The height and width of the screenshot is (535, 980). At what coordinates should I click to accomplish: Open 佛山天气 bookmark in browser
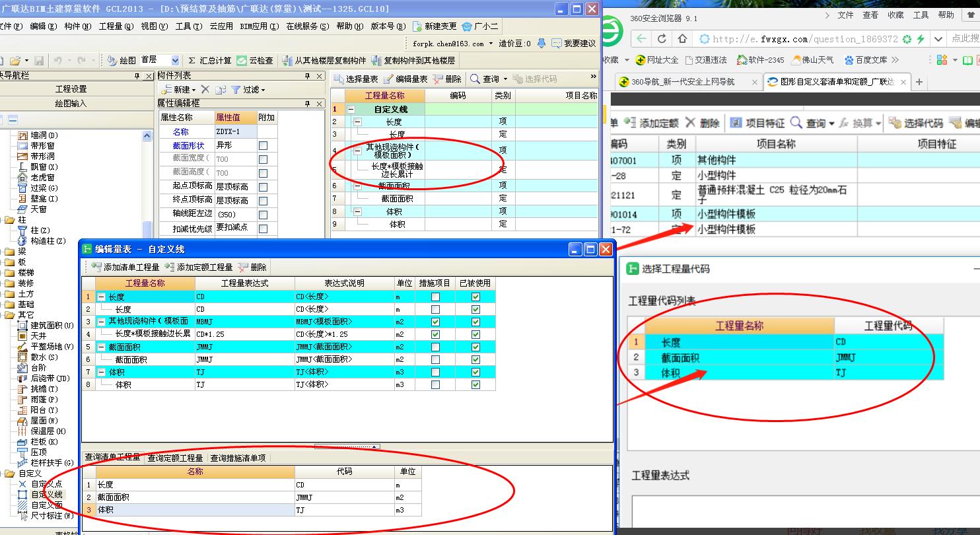point(812,60)
